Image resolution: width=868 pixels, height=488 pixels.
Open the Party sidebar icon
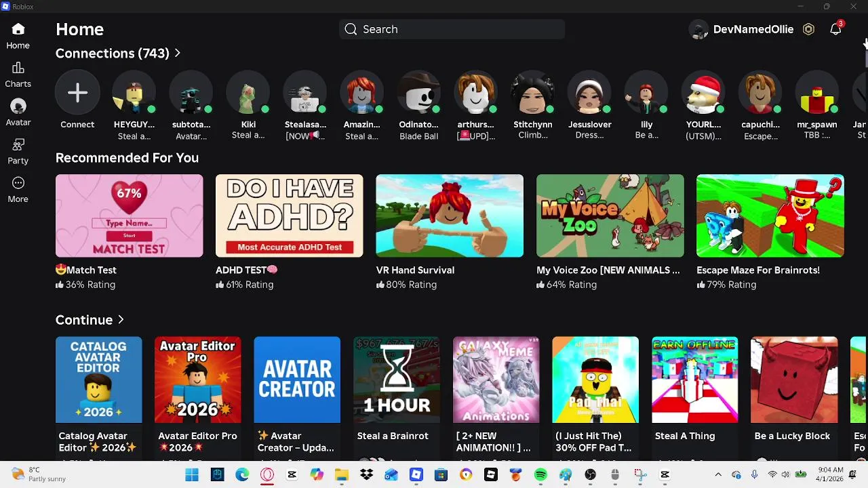[x=18, y=144]
